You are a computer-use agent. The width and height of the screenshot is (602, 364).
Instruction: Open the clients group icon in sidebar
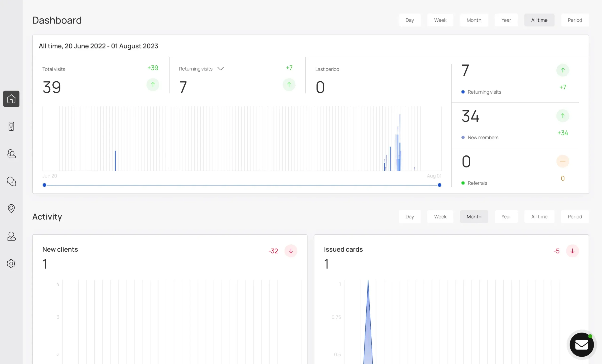11,154
